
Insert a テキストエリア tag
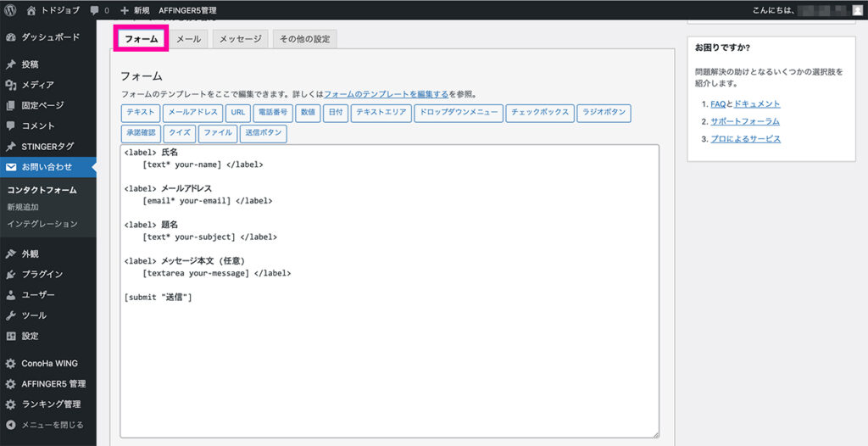381,113
